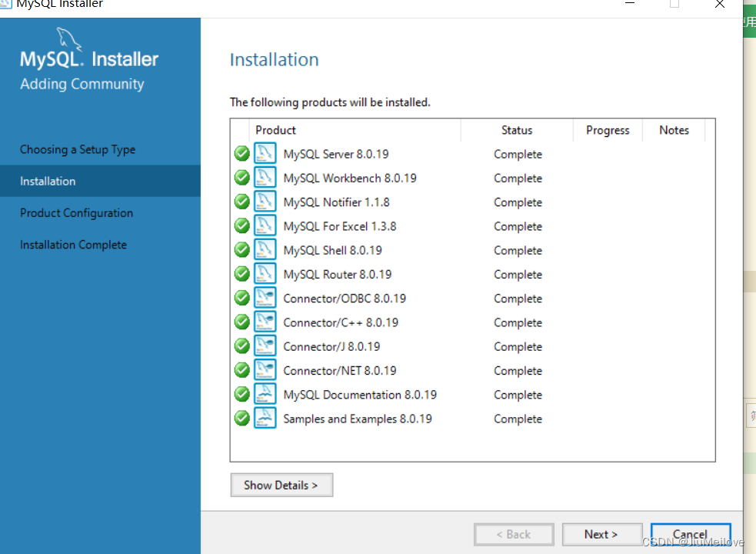
Task: Click green checkmark beside MySQL Router 8.0.19
Action: [242, 274]
